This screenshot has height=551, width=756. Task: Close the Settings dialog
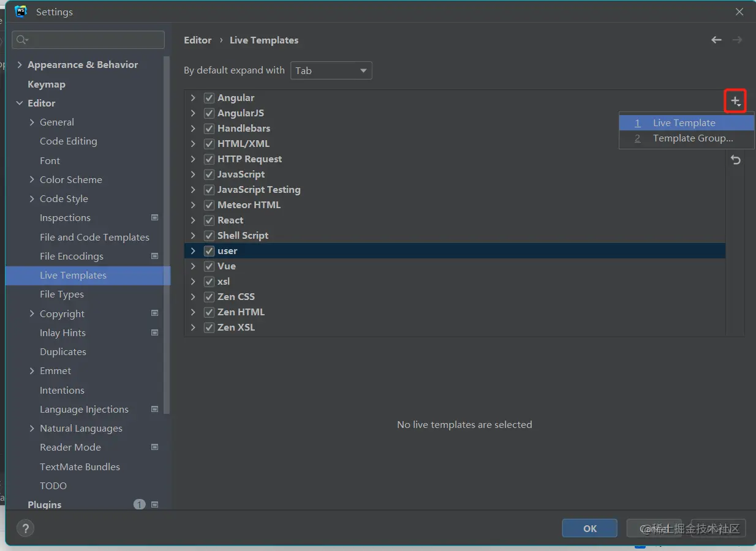point(739,12)
